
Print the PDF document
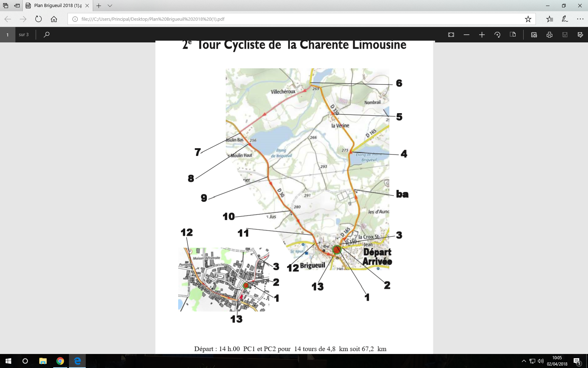[x=549, y=35]
